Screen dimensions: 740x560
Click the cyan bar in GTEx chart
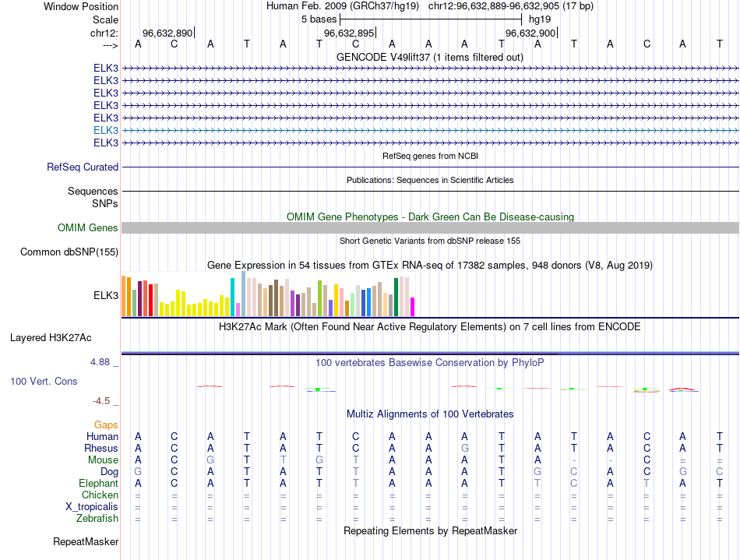233,298
